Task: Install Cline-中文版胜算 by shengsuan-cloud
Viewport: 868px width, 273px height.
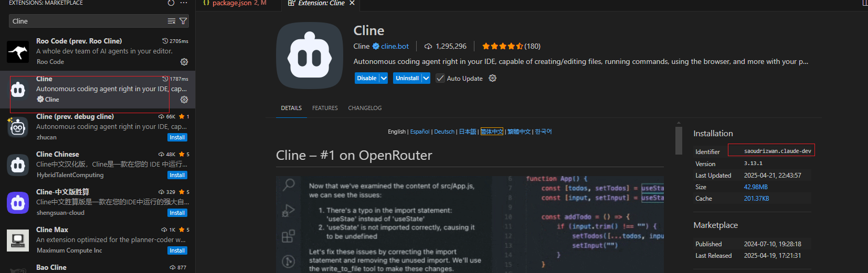Action: click(177, 213)
